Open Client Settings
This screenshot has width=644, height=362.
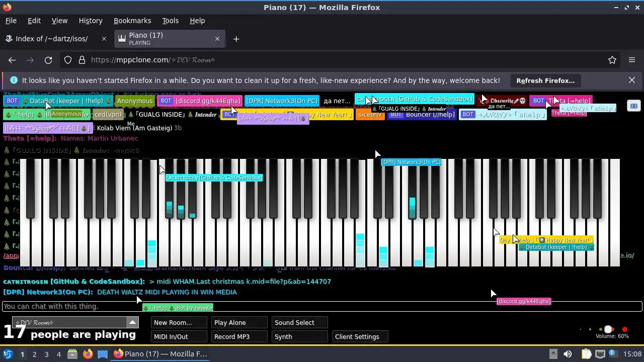pyautogui.click(x=360, y=337)
